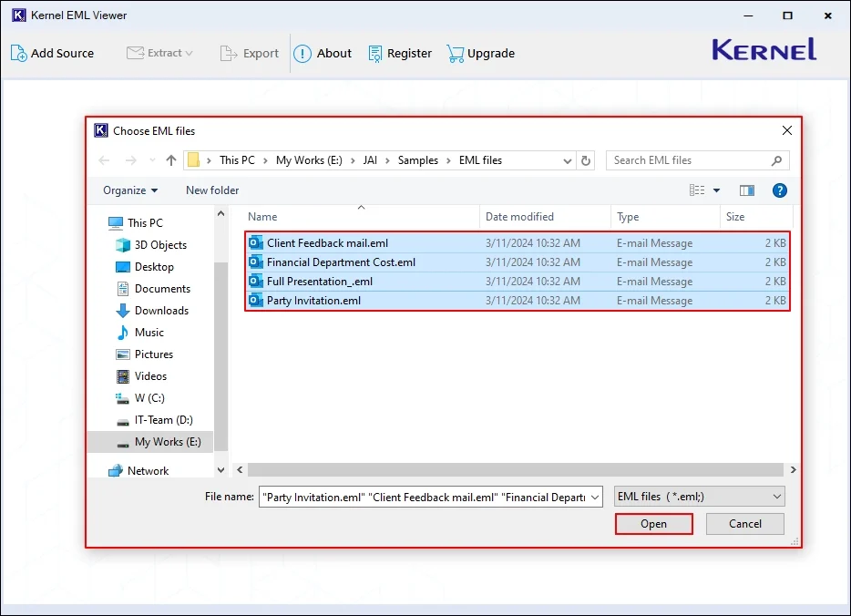
Task: Refresh the EML files folder listing
Action: pyautogui.click(x=585, y=159)
